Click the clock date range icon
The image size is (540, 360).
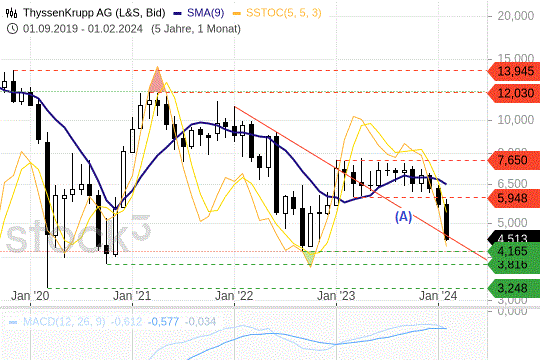tap(12, 28)
